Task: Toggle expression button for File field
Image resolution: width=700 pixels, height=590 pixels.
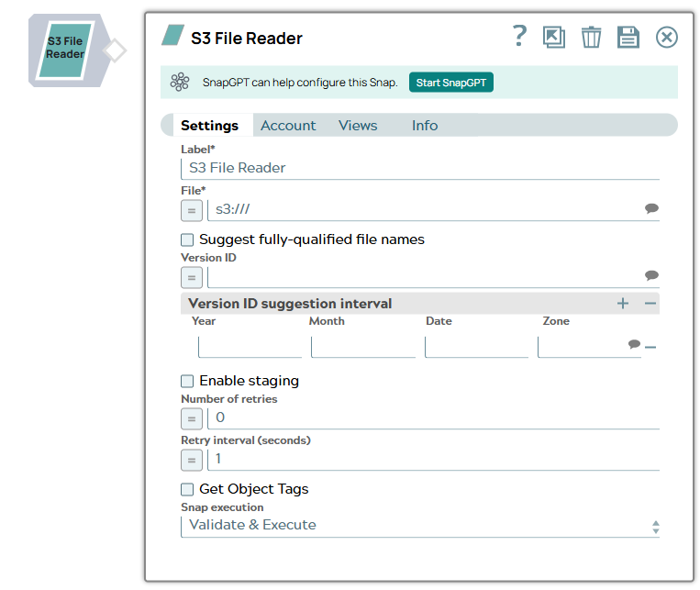Action: [192, 210]
